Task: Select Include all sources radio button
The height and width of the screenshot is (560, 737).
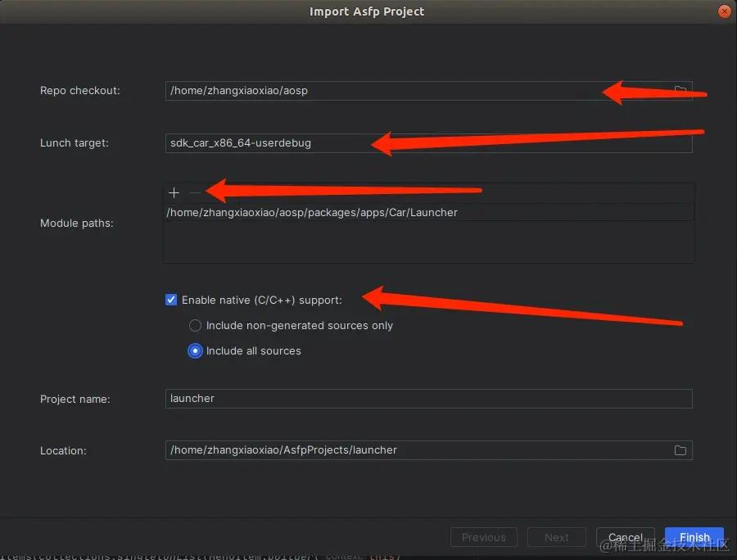Action: pos(195,350)
